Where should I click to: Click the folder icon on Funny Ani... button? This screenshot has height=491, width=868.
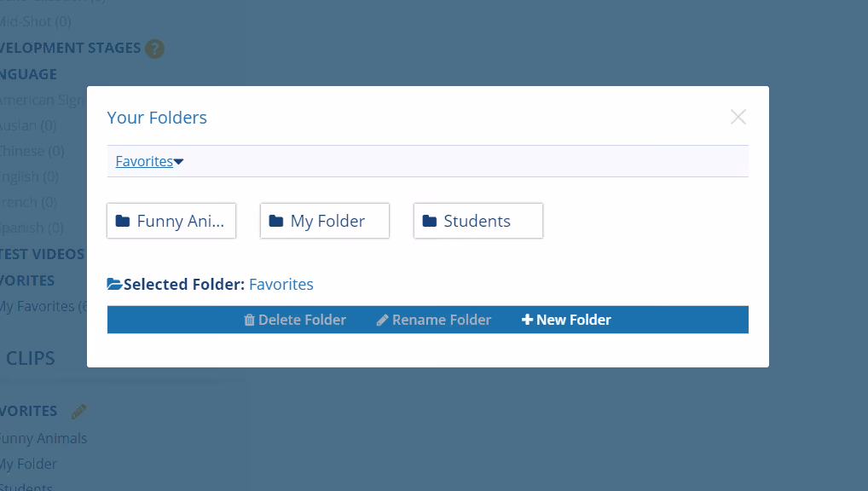coord(123,222)
